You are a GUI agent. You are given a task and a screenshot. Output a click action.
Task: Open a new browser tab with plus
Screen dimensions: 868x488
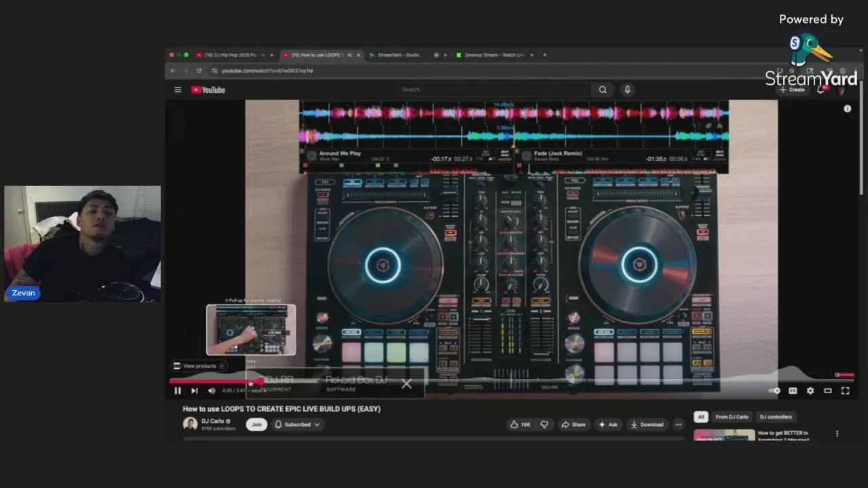pyautogui.click(x=545, y=55)
